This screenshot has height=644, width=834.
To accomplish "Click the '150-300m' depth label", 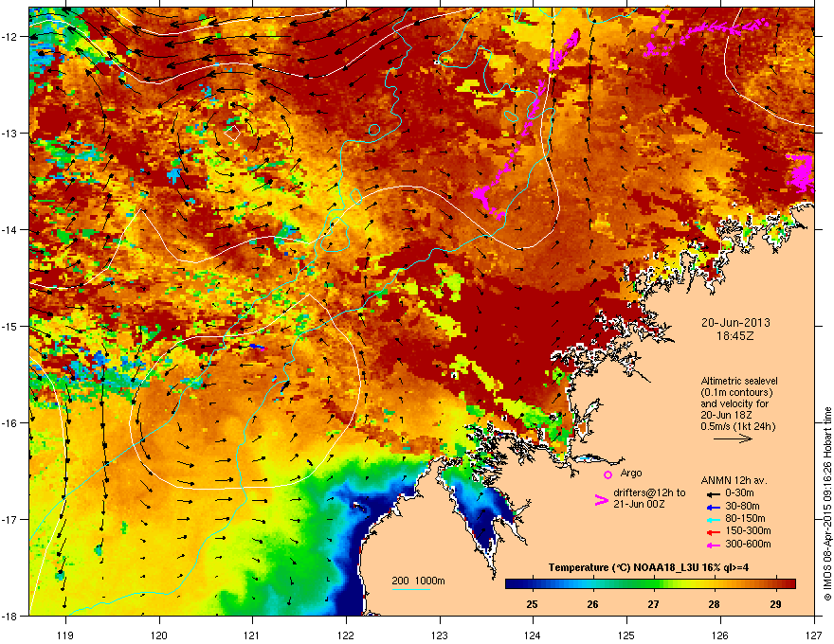I will point(748,530).
